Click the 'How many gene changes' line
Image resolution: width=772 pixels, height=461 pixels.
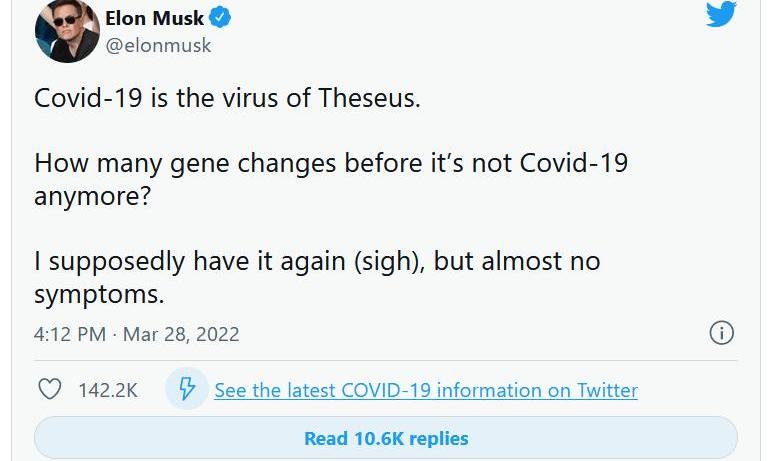point(331,163)
